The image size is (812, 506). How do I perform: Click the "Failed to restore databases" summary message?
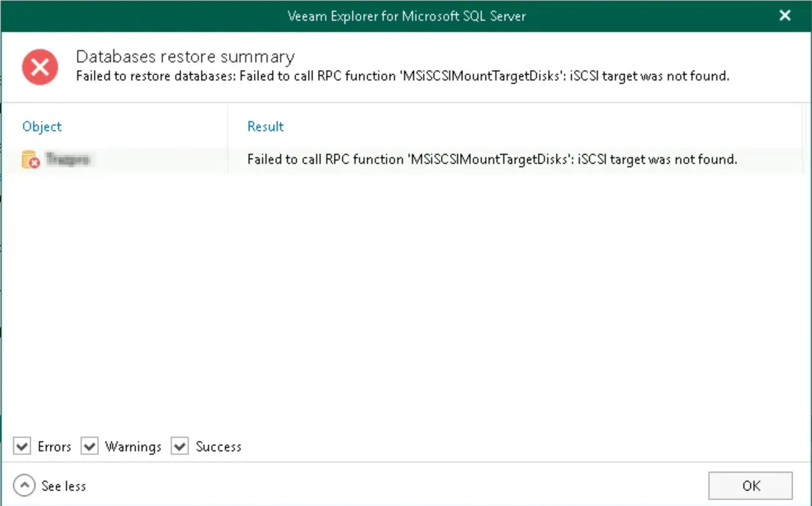point(403,76)
